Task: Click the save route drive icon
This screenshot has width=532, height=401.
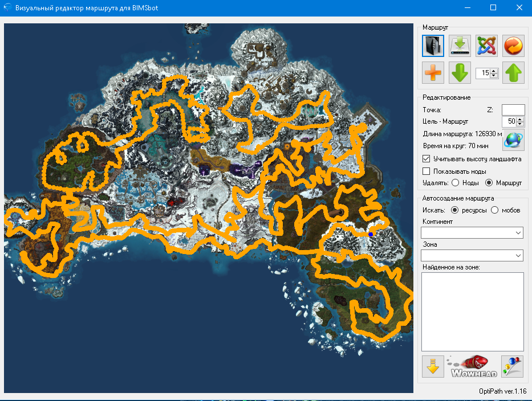Action: point(460,46)
